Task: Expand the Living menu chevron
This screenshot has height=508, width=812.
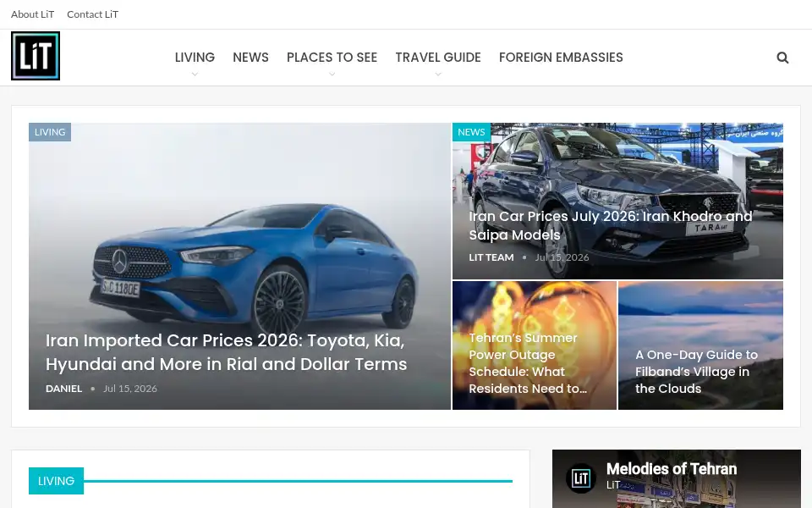Action: click(x=195, y=75)
